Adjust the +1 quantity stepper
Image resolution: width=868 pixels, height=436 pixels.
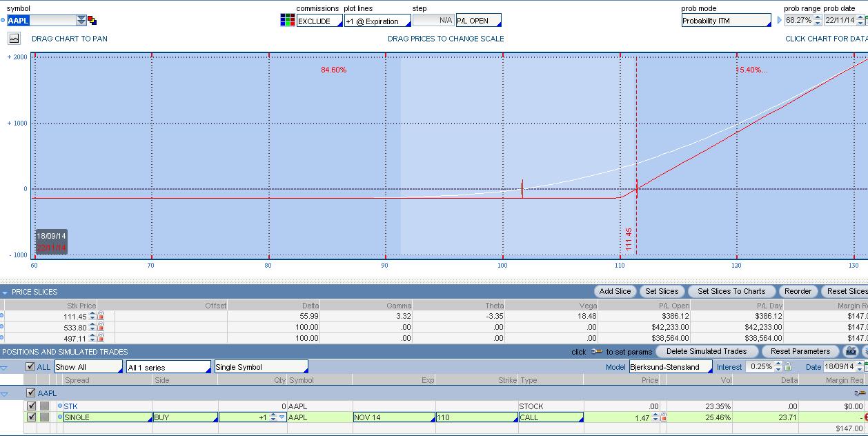pos(273,417)
